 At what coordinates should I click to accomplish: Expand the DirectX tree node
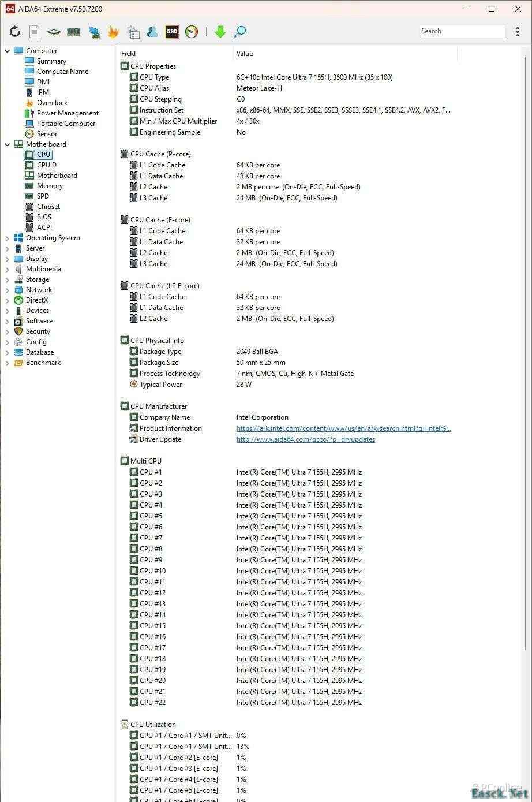click(x=8, y=300)
